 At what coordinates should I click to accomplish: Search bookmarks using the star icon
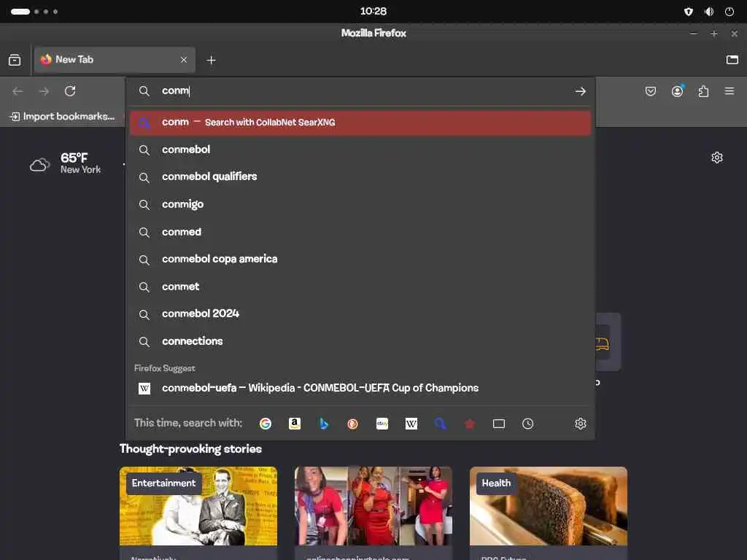tap(469, 424)
